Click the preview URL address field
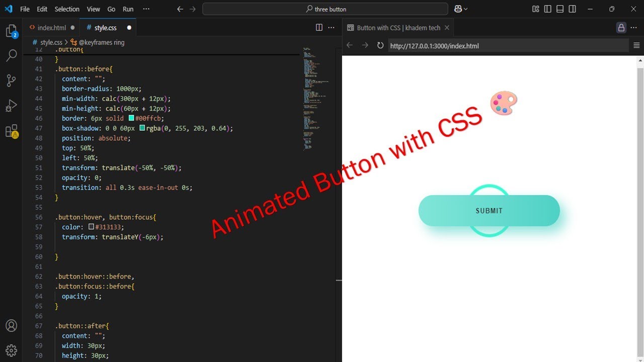644x362 pixels. coord(508,46)
